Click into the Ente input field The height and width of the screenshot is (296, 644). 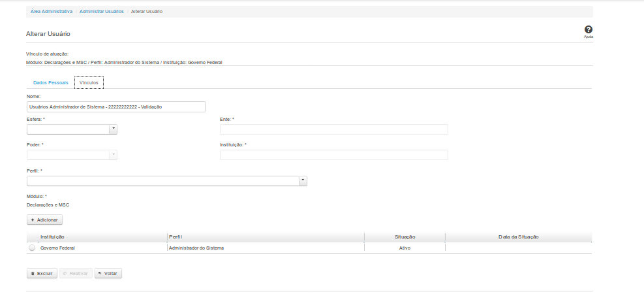[333, 129]
